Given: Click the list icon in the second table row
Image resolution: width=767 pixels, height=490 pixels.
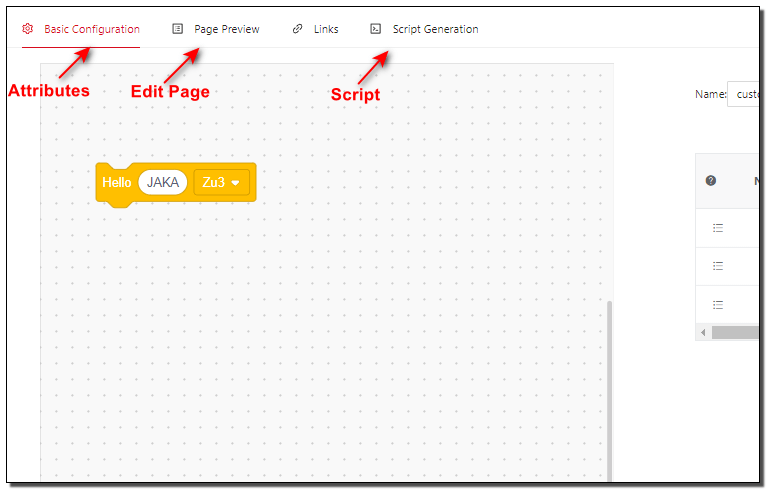Looking at the screenshot, I should coord(717,266).
